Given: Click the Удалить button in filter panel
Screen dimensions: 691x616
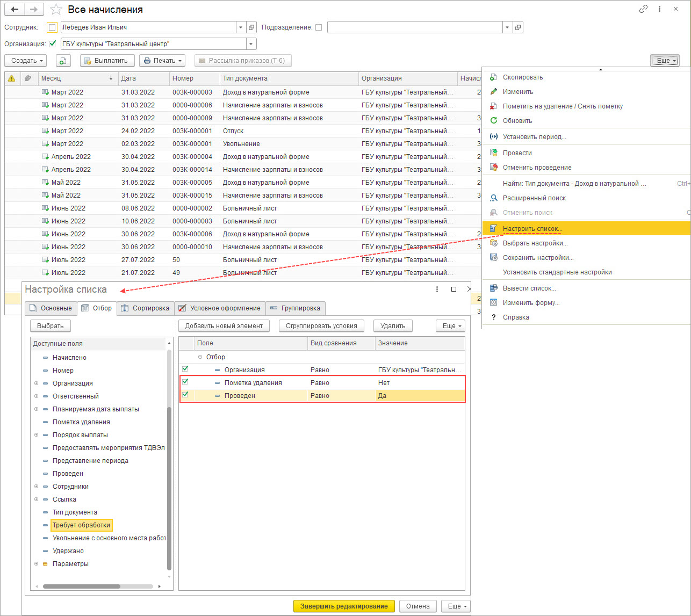Looking at the screenshot, I should pos(393,326).
